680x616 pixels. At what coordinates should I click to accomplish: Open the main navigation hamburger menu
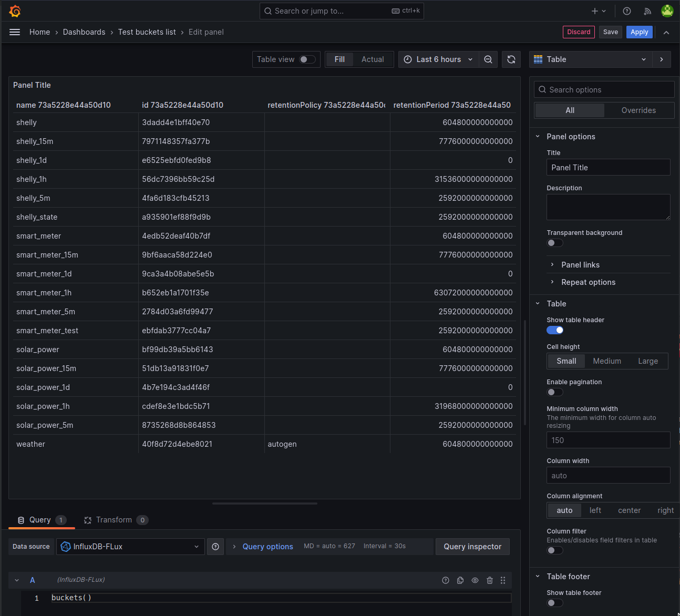pos(15,32)
